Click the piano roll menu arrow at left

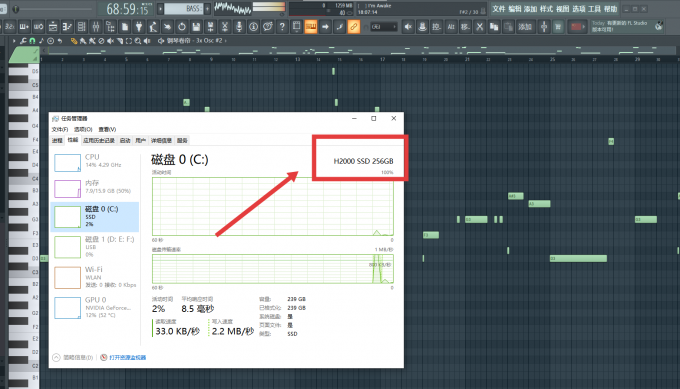[14, 41]
